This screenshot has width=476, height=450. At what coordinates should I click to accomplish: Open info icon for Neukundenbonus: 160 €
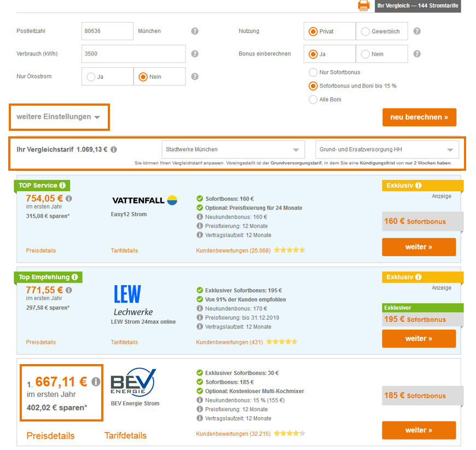(200, 217)
